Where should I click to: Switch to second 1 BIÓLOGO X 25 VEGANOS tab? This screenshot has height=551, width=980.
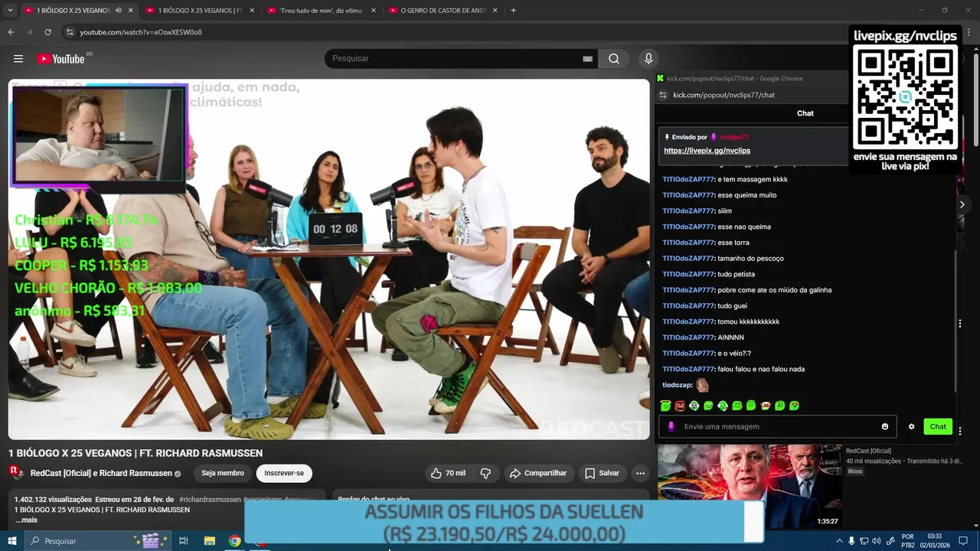[199, 11]
